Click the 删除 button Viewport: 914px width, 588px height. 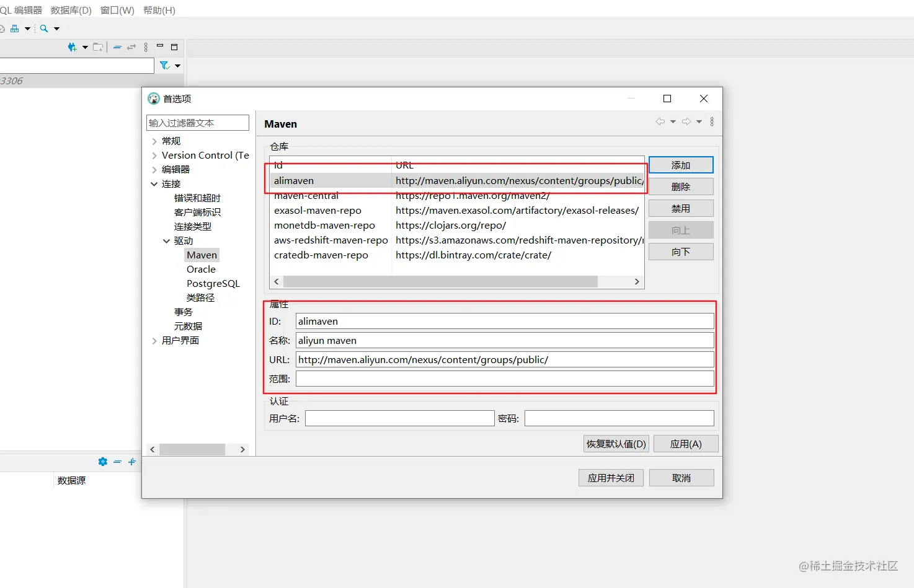681,186
